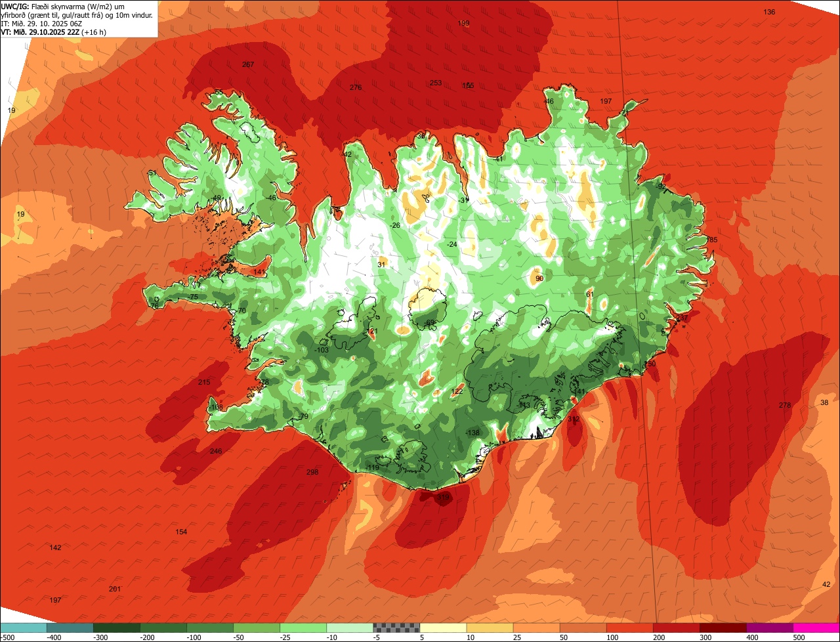Pick the pale mint -10 to -5 swatch
This screenshot has width=840, height=642.
click(x=349, y=628)
